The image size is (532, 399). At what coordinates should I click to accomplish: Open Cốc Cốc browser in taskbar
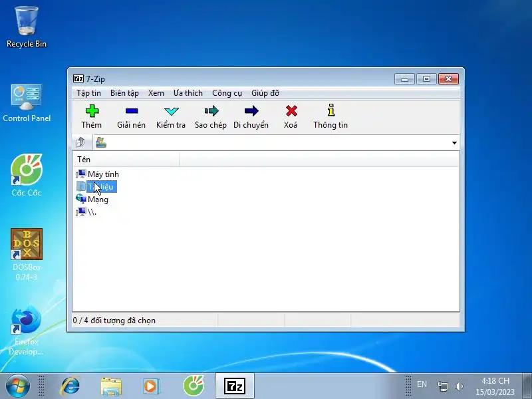click(x=194, y=386)
